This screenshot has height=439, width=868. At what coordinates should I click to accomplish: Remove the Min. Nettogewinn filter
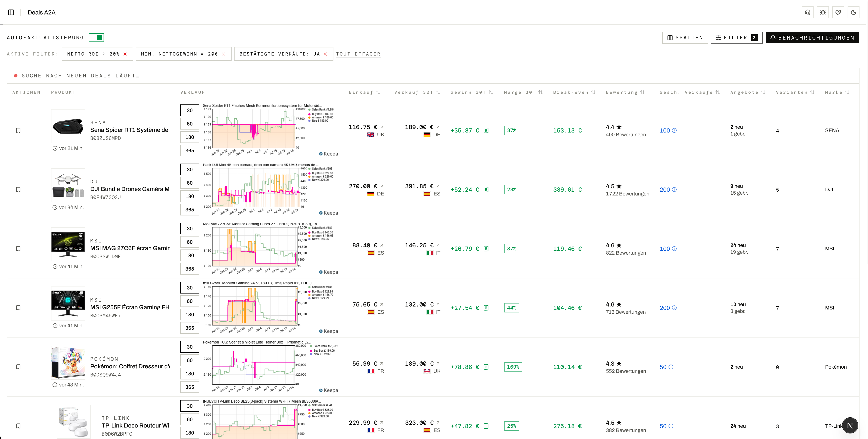pyautogui.click(x=223, y=54)
